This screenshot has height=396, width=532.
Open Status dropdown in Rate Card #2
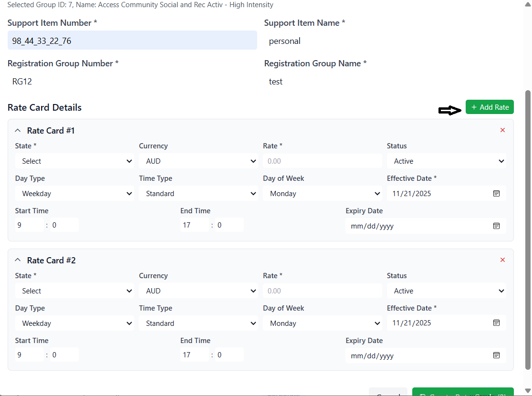tap(446, 291)
